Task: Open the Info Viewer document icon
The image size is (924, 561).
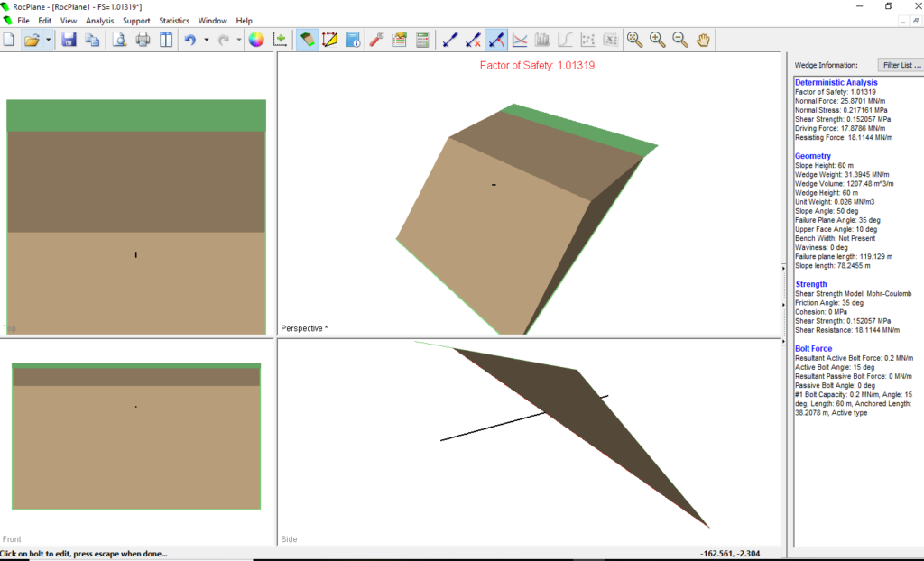Action: tap(353, 40)
